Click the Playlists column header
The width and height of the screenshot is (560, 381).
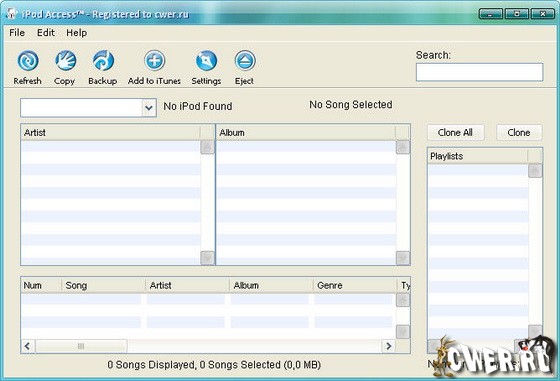click(478, 156)
